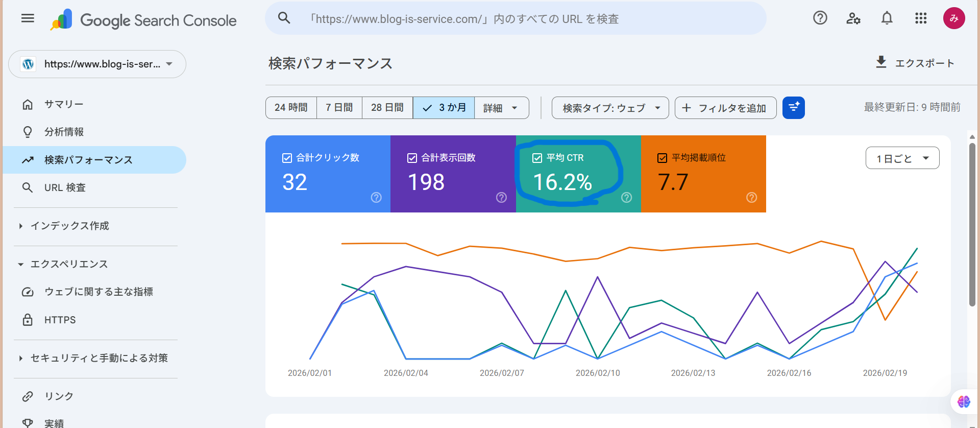
Task: Open user settings management icon
Action: (853, 18)
